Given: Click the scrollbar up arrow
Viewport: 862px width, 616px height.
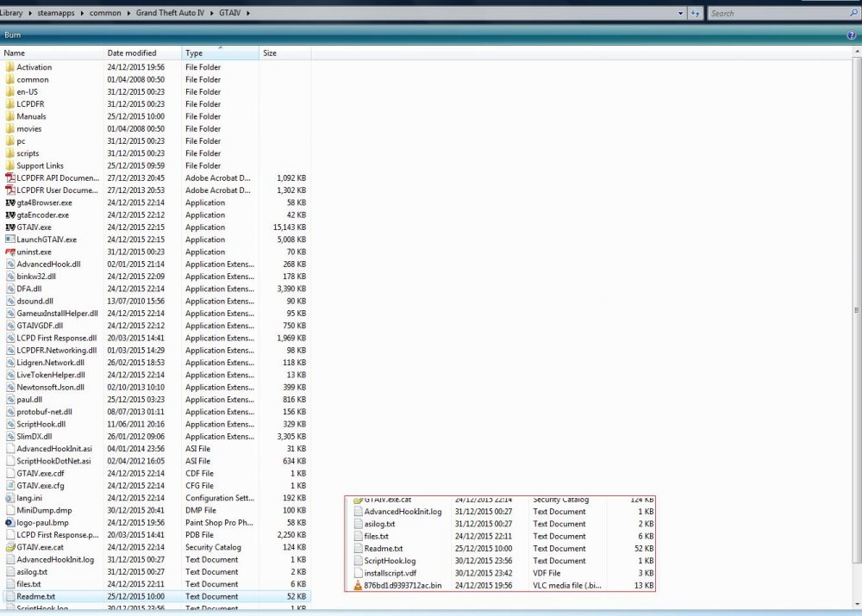Looking at the screenshot, I should pos(857,52).
